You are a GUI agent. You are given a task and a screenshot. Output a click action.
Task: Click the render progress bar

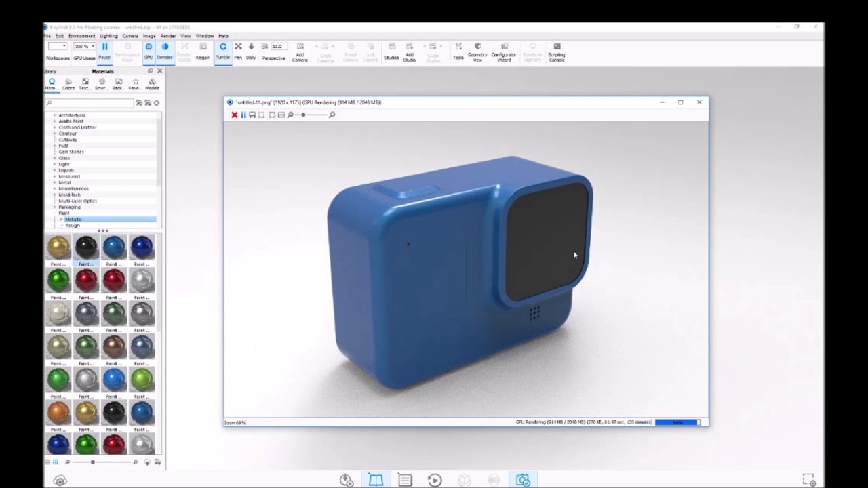677,422
